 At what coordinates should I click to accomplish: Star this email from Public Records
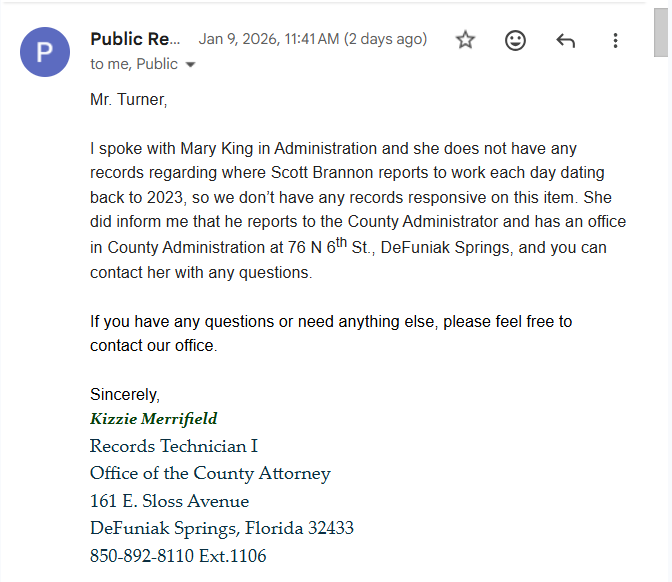click(465, 40)
